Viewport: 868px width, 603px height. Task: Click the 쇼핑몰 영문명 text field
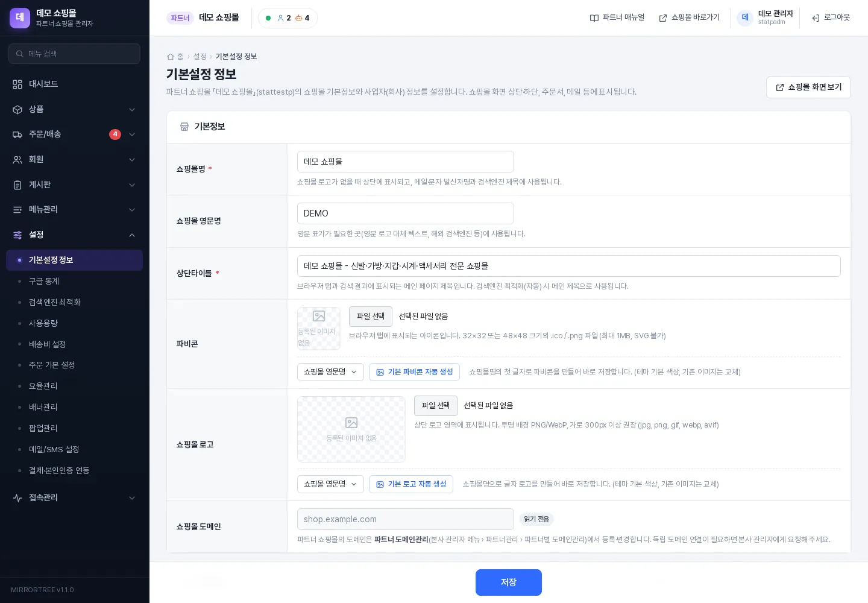pyautogui.click(x=406, y=213)
